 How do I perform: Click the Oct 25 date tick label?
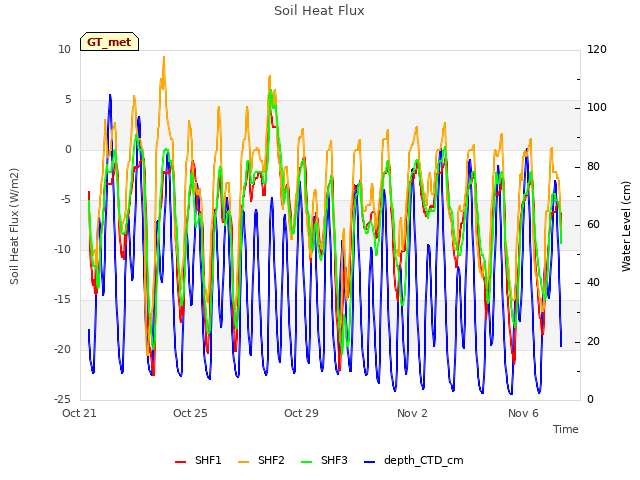click(x=190, y=413)
